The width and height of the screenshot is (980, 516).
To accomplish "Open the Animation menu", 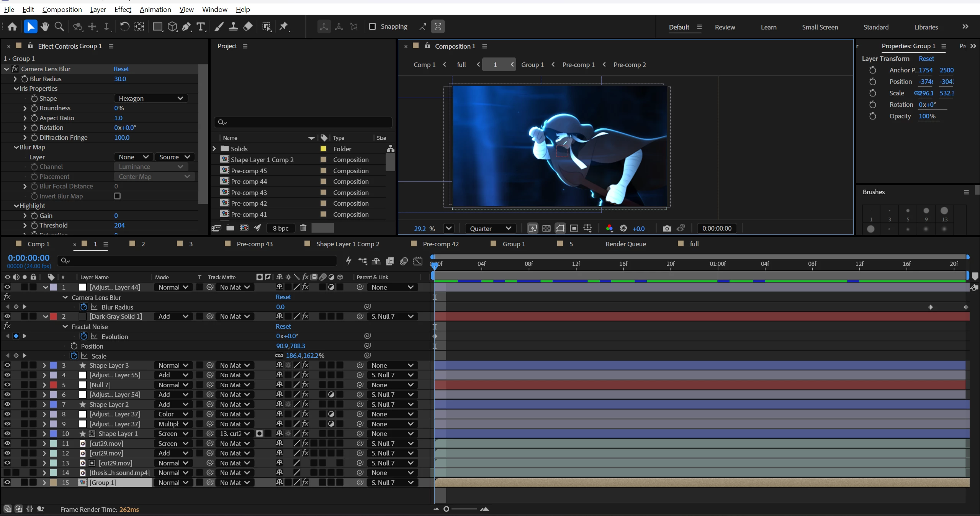I will coord(155,9).
